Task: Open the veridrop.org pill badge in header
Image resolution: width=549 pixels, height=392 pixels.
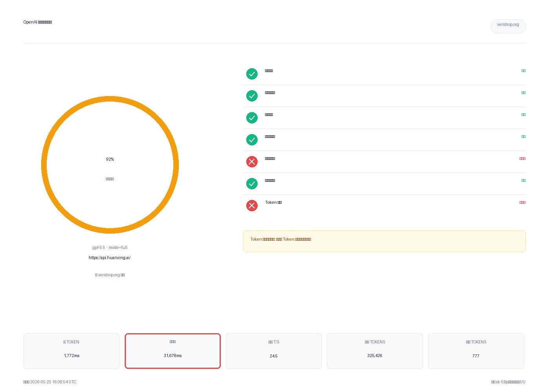Action: click(x=508, y=26)
